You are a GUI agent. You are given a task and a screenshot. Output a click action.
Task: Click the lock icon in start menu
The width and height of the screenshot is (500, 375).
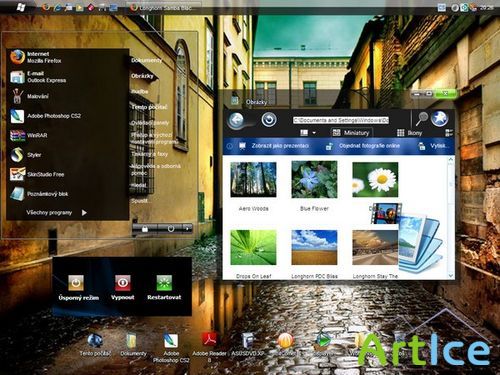145,229
